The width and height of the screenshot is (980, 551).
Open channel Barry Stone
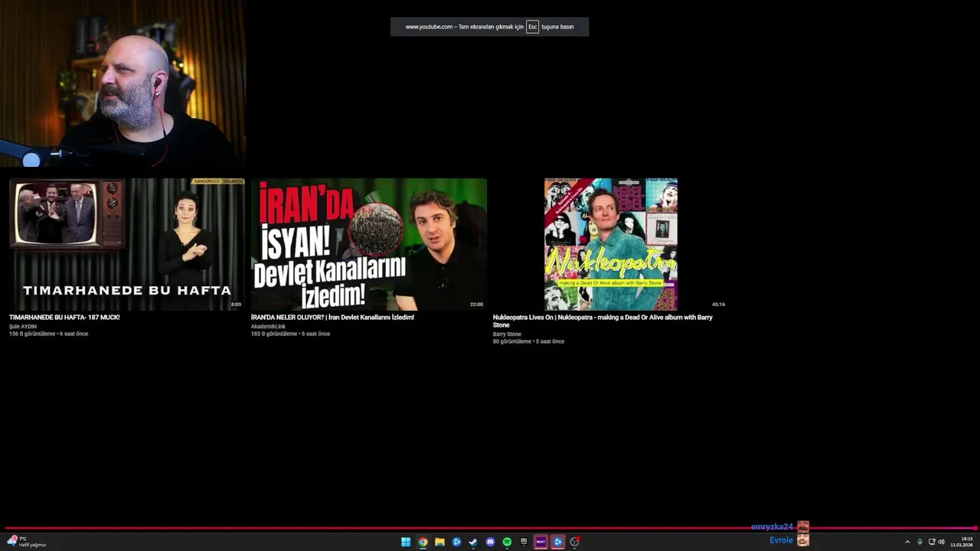click(x=507, y=334)
